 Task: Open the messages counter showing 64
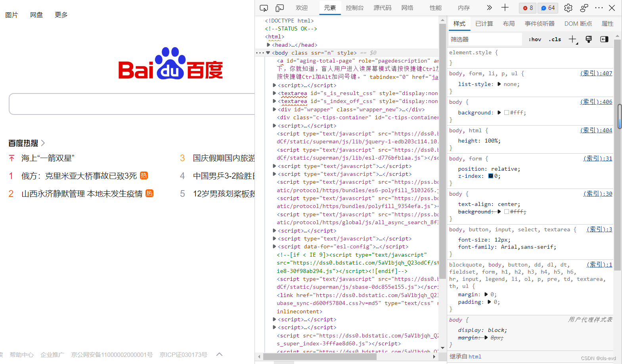pyautogui.click(x=548, y=8)
